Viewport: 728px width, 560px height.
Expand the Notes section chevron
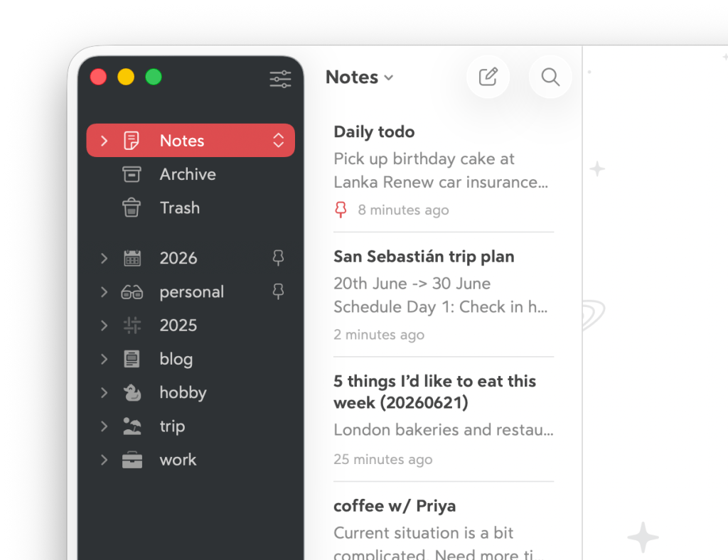[x=105, y=141]
